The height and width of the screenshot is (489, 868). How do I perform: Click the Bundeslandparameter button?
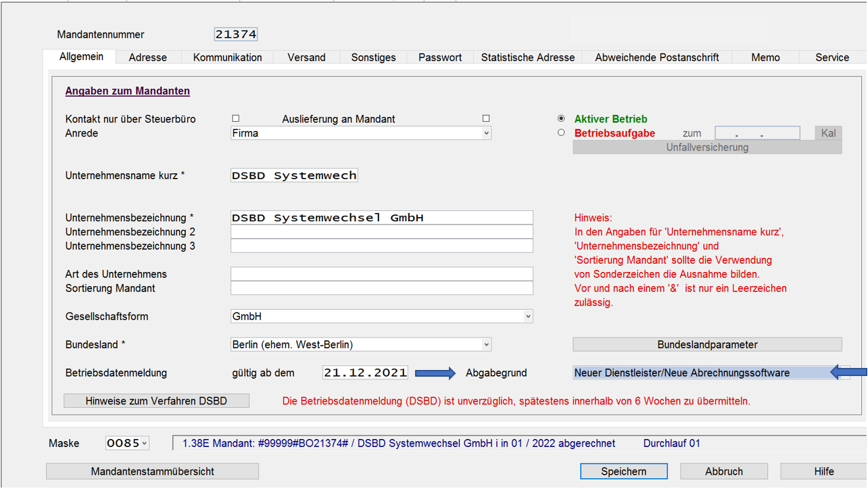[707, 345]
